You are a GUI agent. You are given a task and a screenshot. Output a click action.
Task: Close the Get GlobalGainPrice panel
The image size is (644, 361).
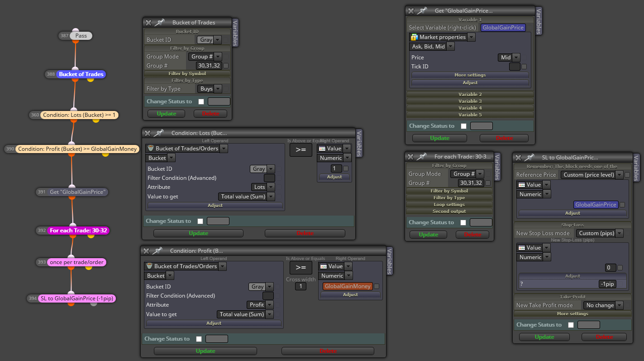click(411, 10)
